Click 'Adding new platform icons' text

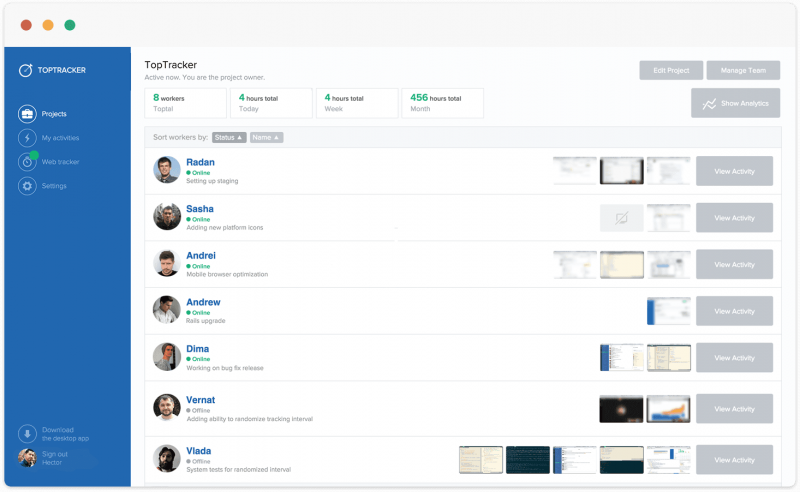point(224,228)
